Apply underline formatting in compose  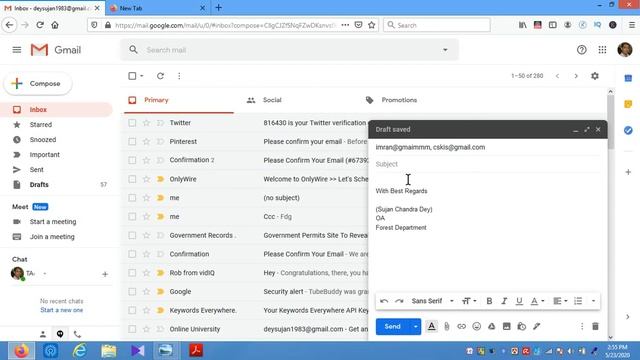[x=519, y=301]
